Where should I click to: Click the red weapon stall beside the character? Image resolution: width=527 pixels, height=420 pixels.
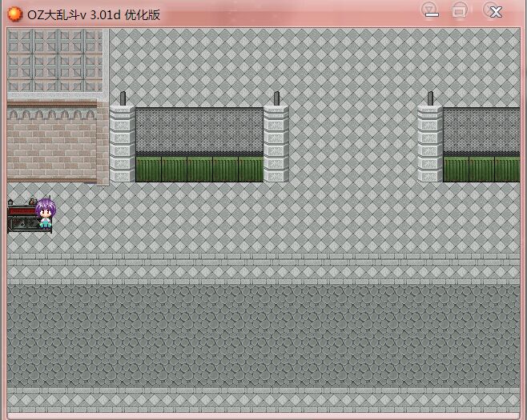click(x=25, y=215)
